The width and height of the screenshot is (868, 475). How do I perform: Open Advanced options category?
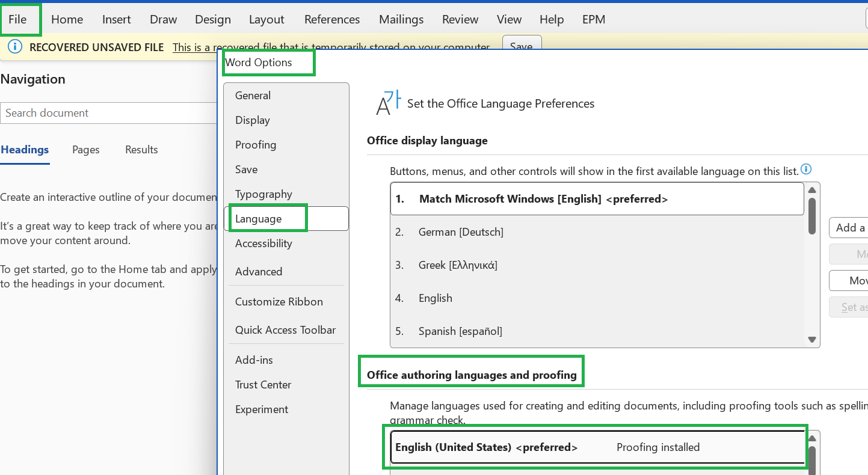tap(286, 272)
